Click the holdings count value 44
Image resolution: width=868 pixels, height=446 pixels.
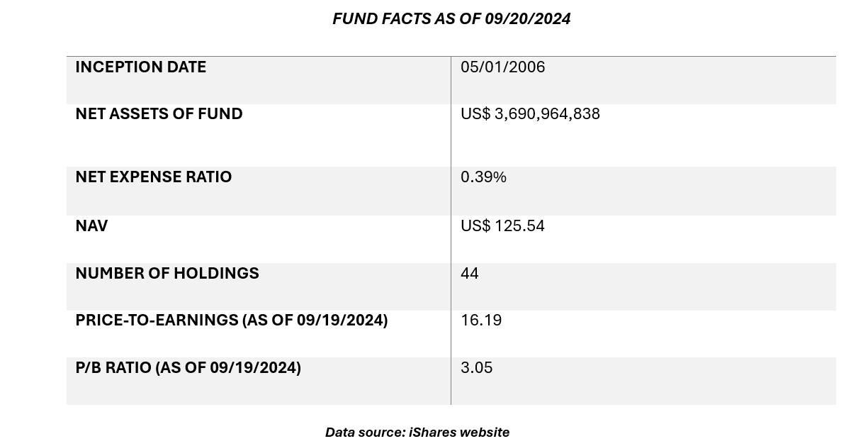point(469,274)
